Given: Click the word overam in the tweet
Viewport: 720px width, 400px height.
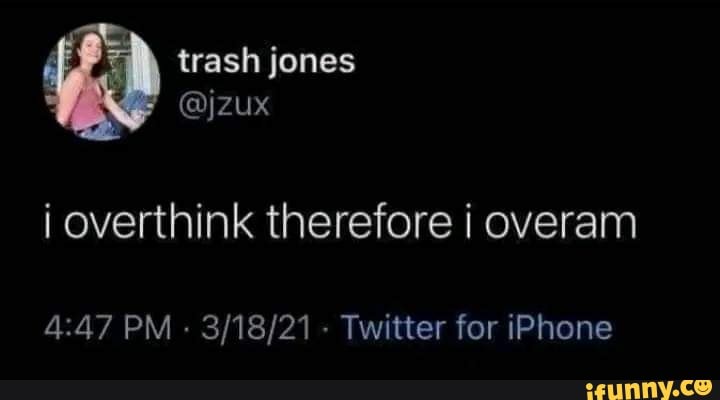Looking at the screenshot, I should click(561, 223).
